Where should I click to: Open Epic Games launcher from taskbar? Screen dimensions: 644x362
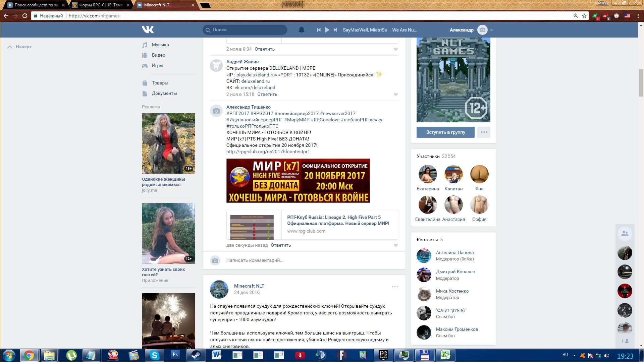point(383,355)
